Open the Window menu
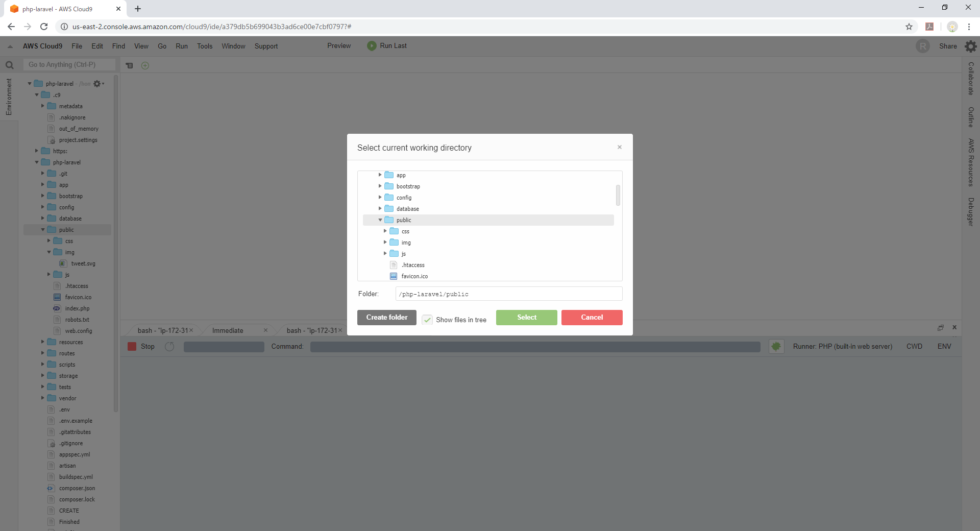This screenshot has width=980, height=531. (x=233, y=46)
